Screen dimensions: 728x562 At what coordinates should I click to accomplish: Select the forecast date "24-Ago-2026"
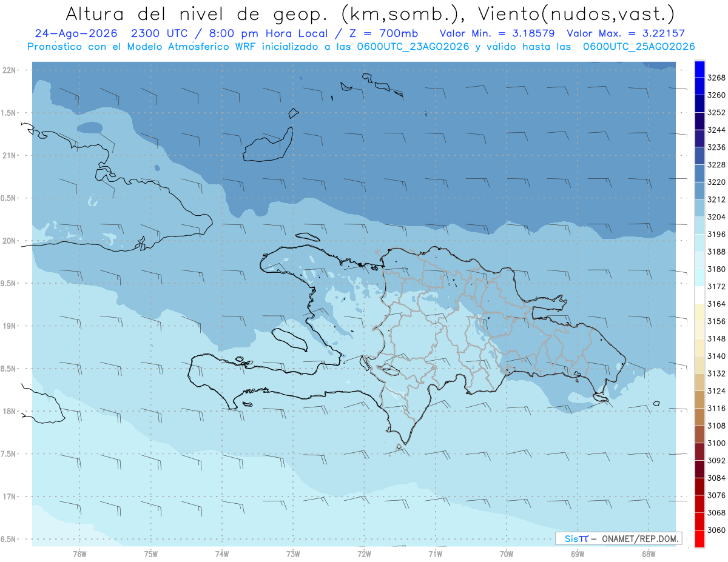pos(76,33)
